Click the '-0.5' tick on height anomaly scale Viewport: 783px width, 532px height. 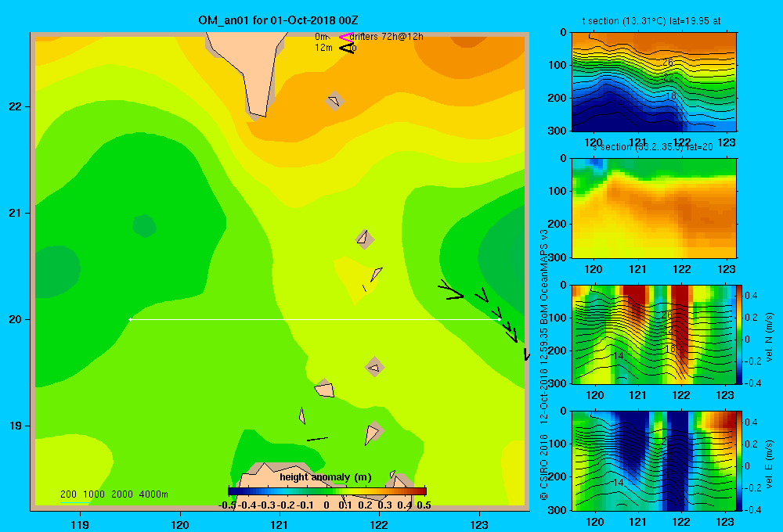pyautogui.click(x=227, y=505)
